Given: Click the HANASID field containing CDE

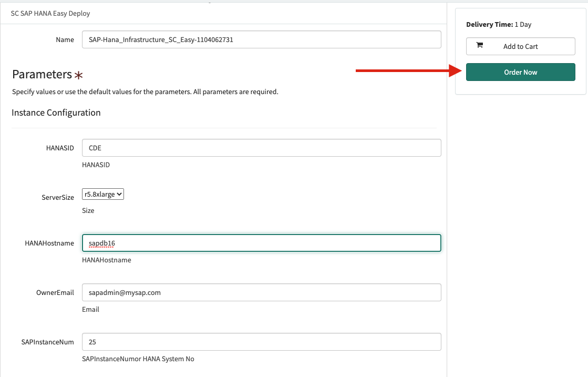Looking at the screenshot, I should tap(261, 148).
